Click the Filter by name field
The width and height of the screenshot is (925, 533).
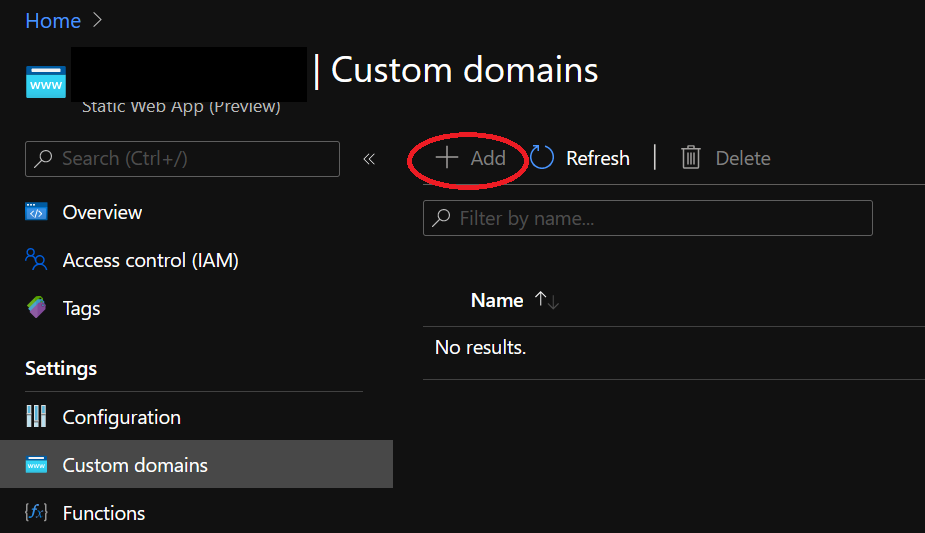pos(648,218)
